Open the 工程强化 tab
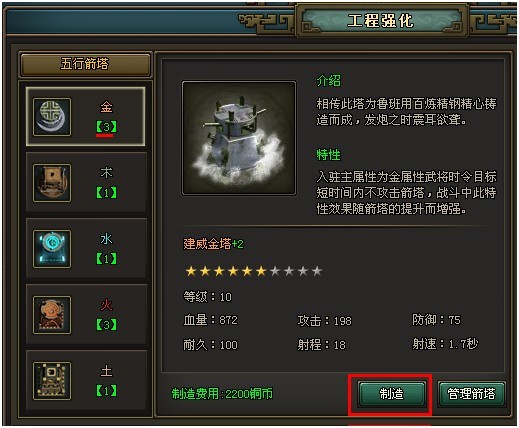Image resolution: width=519 pixels, height=428 pixels. click(381, 21)
